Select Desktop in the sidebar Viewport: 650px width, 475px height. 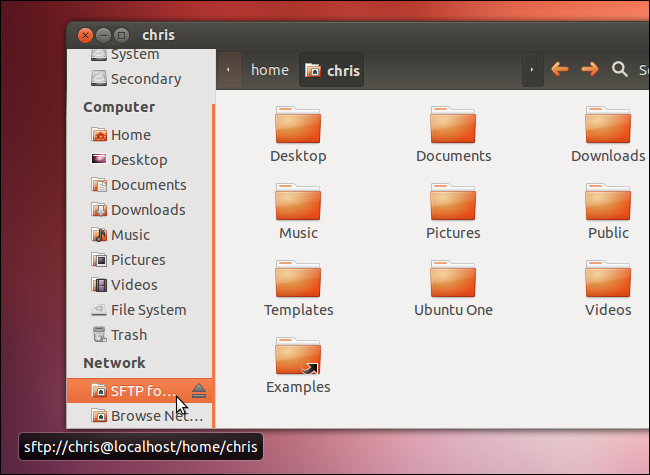(139, 160)
